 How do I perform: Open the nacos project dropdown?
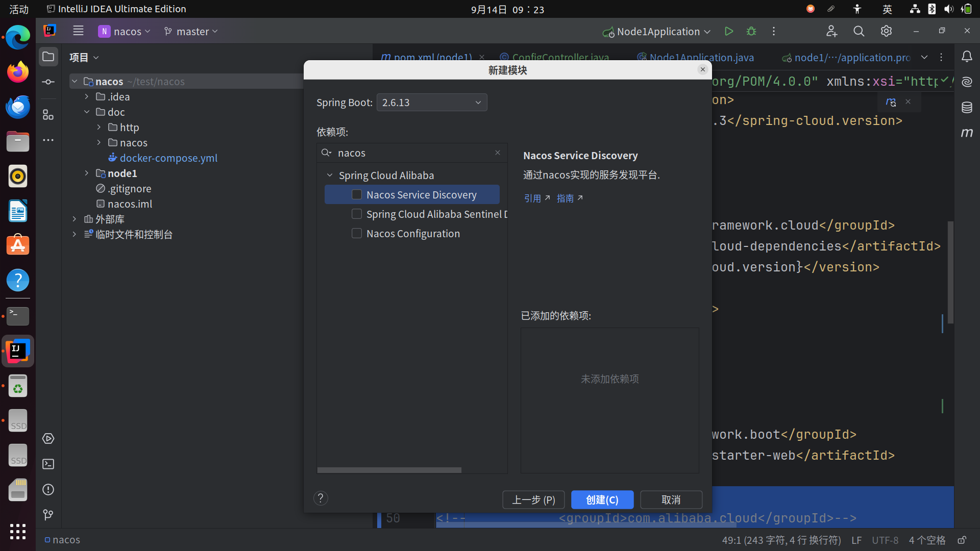pyautogui.click(x=125, y=31)
